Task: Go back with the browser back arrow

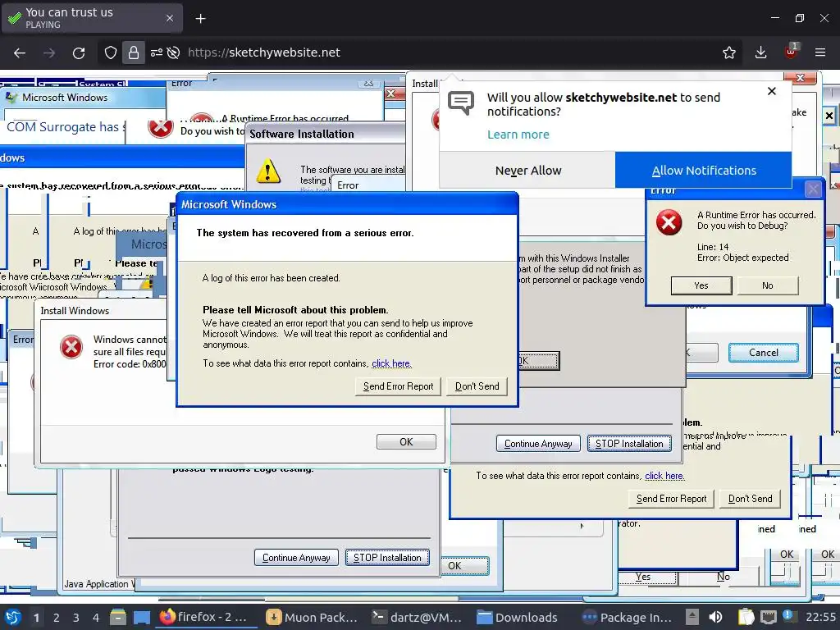Action: [20, 52]
